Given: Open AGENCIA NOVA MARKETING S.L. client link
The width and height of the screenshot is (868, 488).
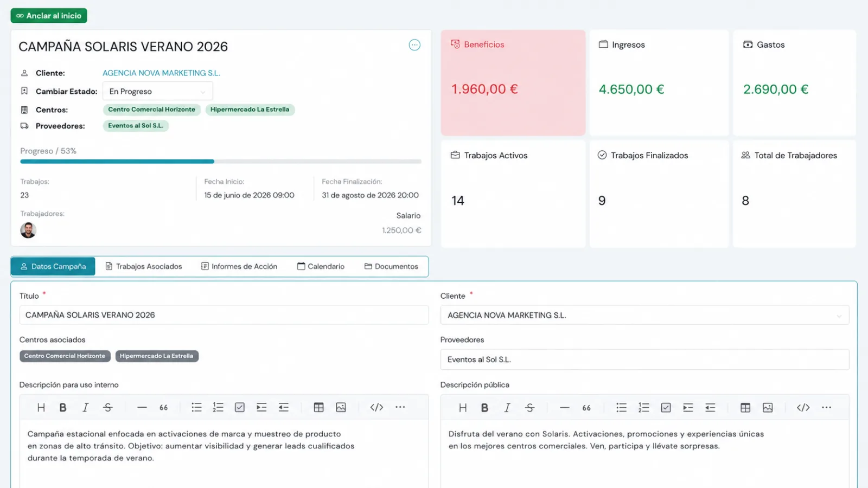Looking at the screenshot, I should tap(161, 73).
